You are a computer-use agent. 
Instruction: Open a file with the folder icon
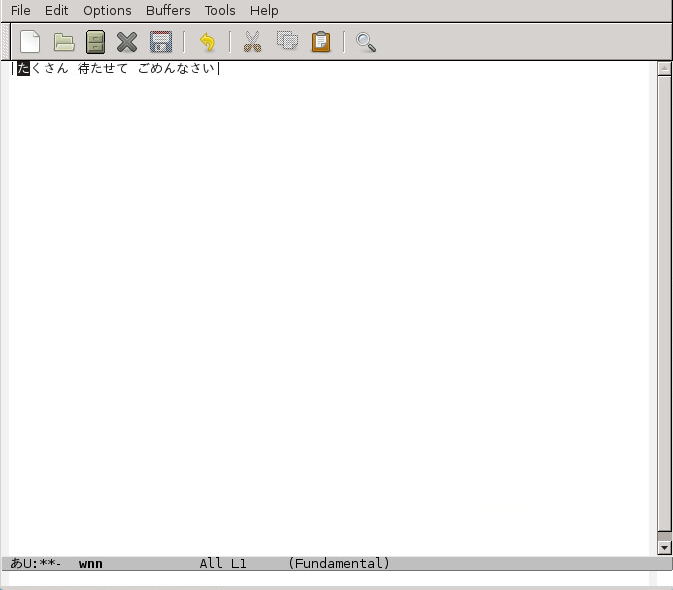(64, 42)
